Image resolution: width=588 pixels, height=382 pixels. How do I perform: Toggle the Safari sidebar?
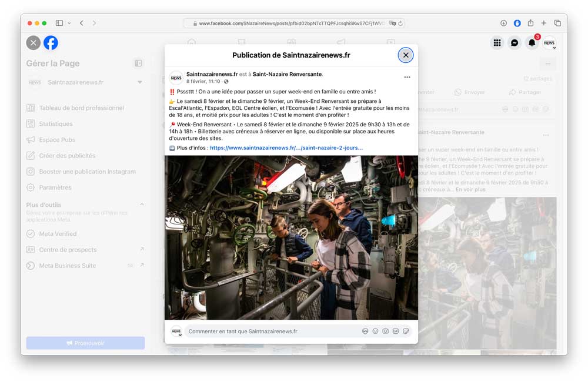coord(59,23)
